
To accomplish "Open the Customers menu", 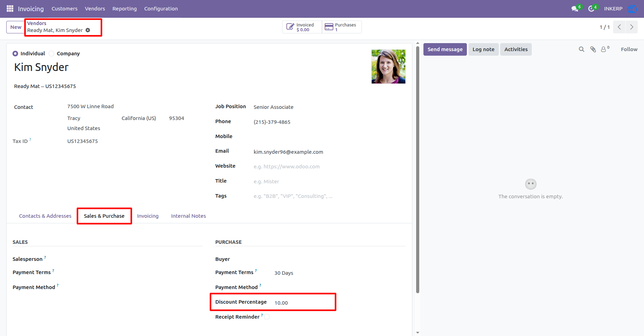I will point(65,9).
